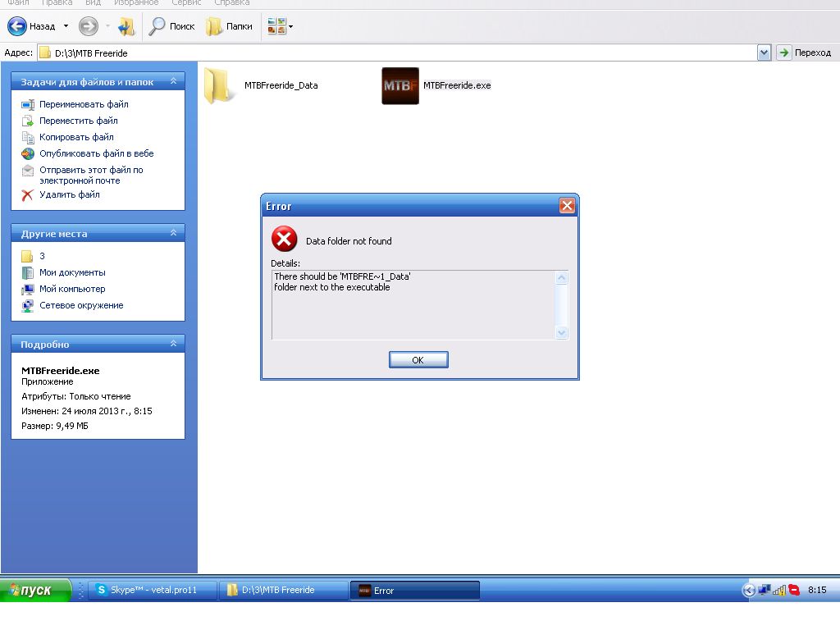Select the MTBFreeride.exe application icon
The width and height of the screenshot is (840, 630).
pos(400,85)
